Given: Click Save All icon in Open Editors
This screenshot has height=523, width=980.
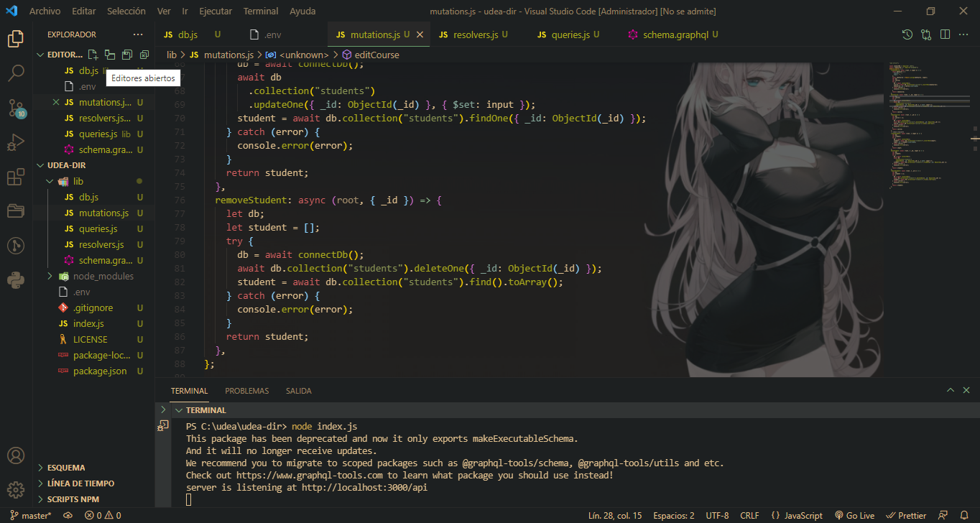Looking at the screenshot, I should point(127,55).
